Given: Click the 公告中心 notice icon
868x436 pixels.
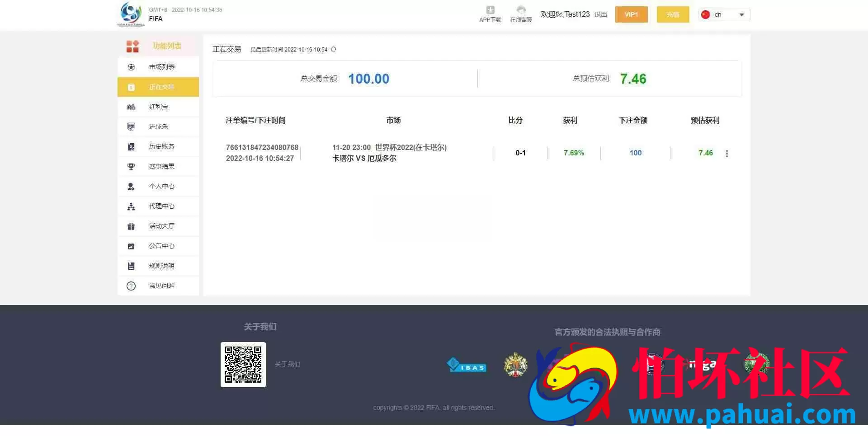Looking at the screenshot, I should click(x=131, y=246).
